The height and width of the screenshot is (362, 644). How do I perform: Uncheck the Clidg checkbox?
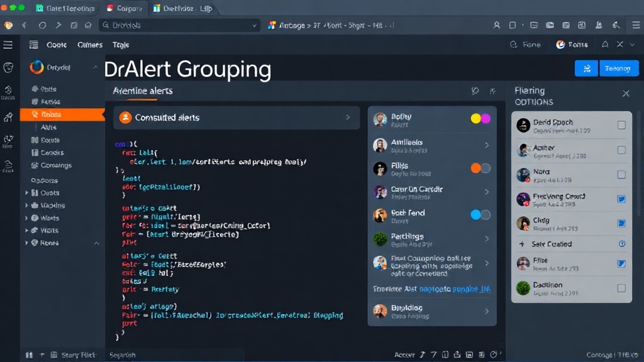coord(621,223)
